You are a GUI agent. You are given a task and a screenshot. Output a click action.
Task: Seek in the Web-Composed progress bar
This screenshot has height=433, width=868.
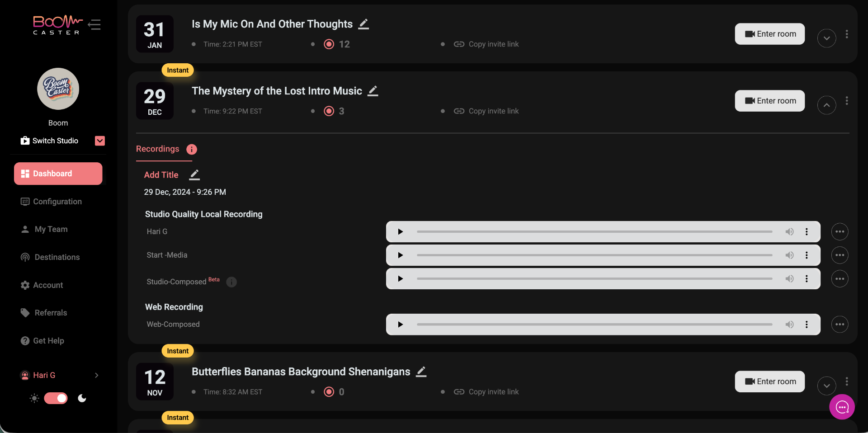click(594, 325)
